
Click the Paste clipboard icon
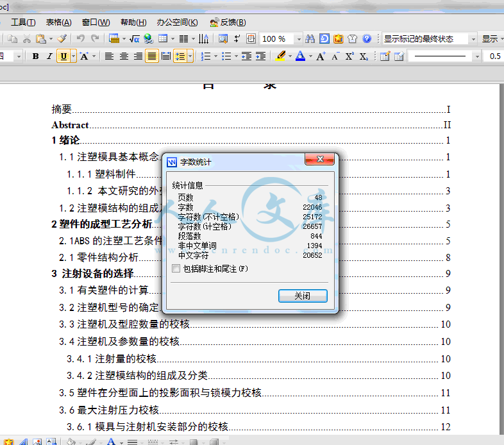(41, 39)
